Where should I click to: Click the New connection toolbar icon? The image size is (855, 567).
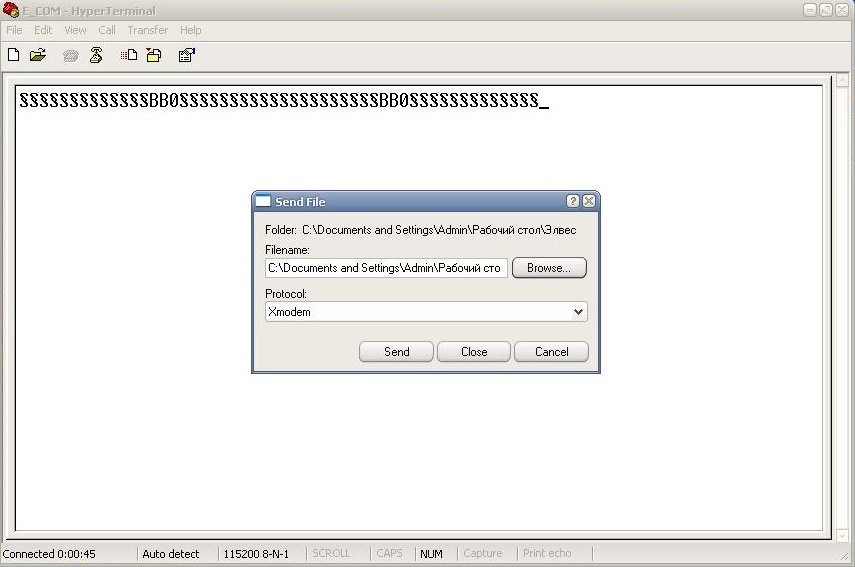coord(14,55)
